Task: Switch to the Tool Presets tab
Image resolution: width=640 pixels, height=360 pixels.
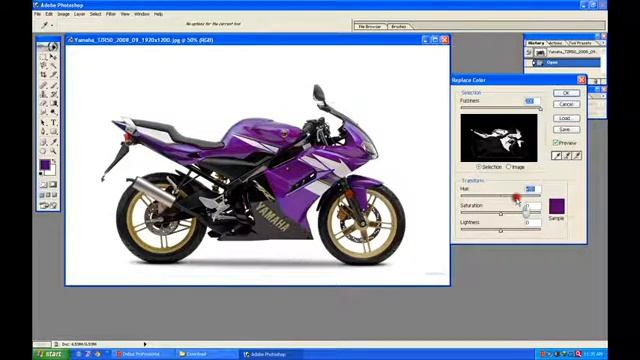Action: [x=580, y=43]
